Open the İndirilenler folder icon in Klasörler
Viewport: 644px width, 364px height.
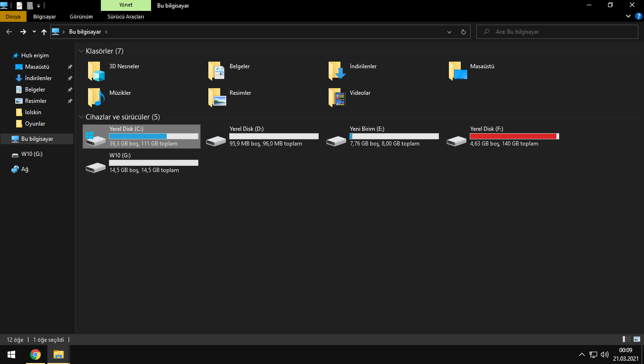click(337, 71)
